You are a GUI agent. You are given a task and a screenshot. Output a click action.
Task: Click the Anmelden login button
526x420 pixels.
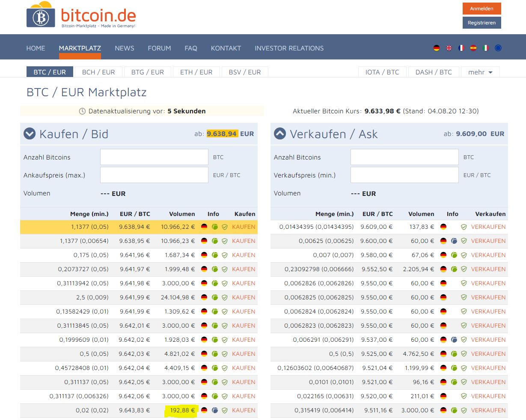coord(481,9)
